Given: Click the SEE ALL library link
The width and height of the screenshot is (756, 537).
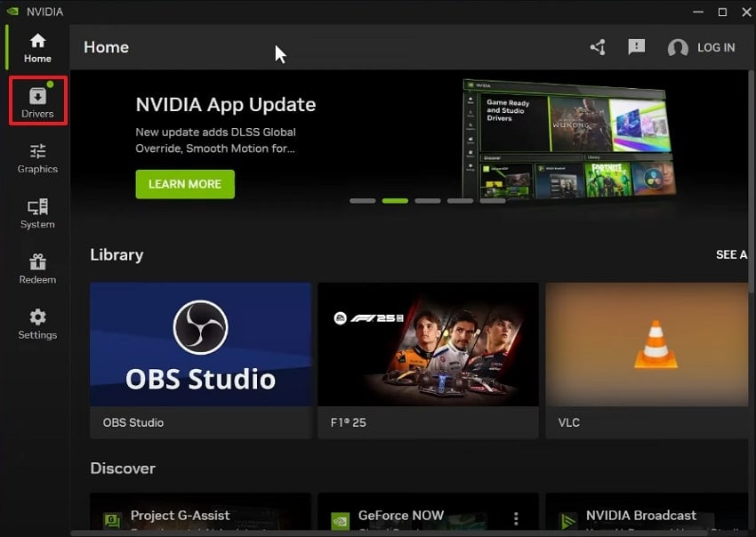Looking at the screenshot, I should [x=731, y=254].
